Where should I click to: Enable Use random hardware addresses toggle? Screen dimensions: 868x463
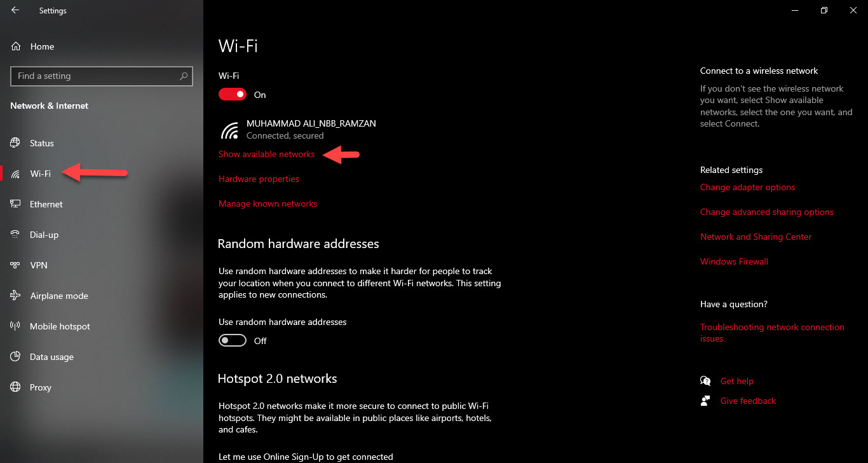click(233, 341)
